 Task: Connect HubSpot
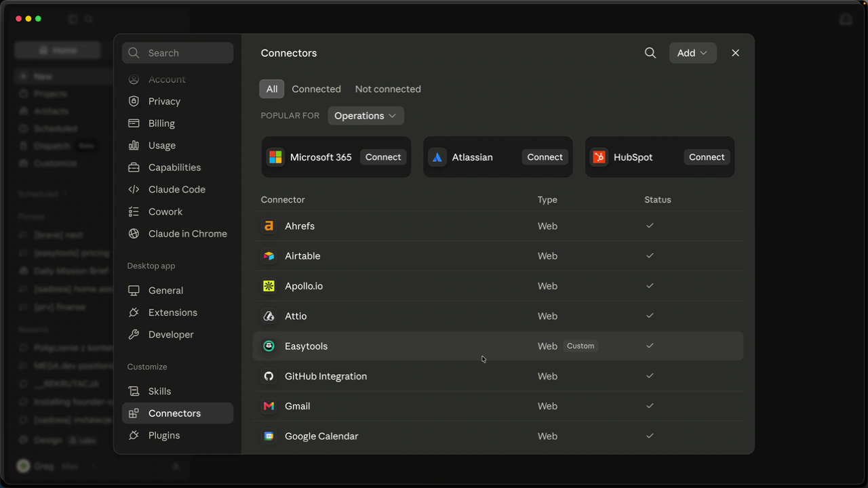click(707, 157)
